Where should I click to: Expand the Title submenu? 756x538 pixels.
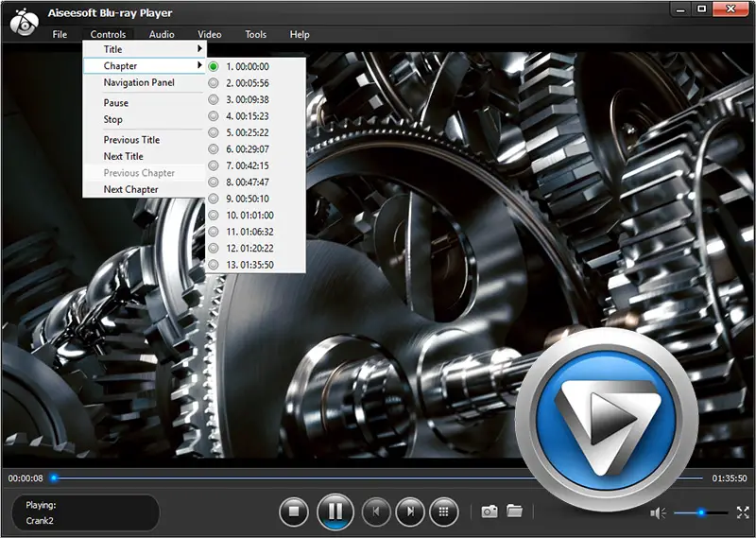click(145, 49)
